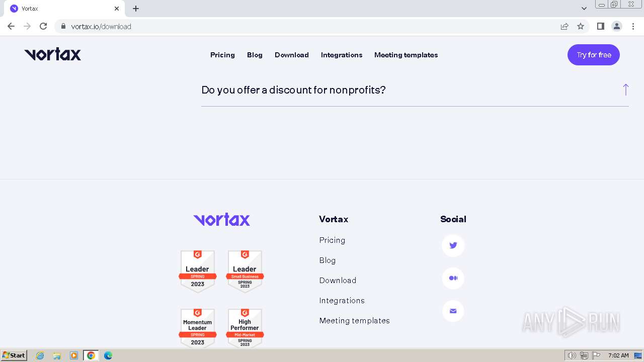Launch Internet Explorer from the taskbar

[40, 355]
